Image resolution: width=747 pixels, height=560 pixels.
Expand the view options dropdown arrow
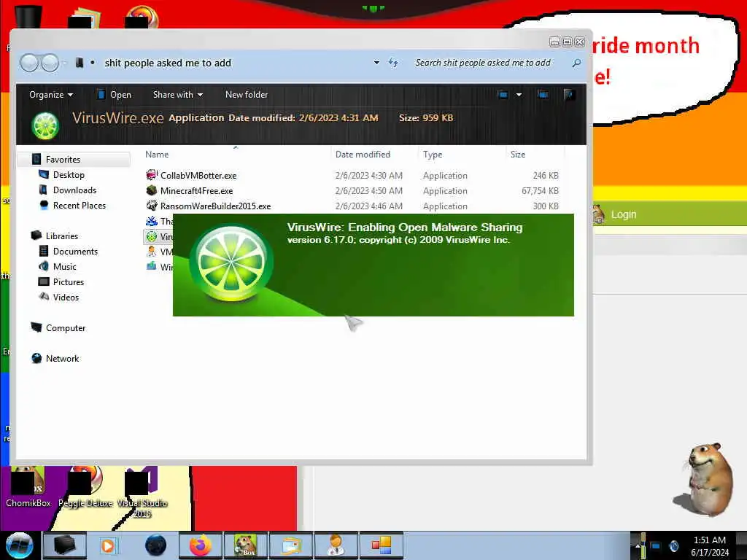click(x=519, y=94)
